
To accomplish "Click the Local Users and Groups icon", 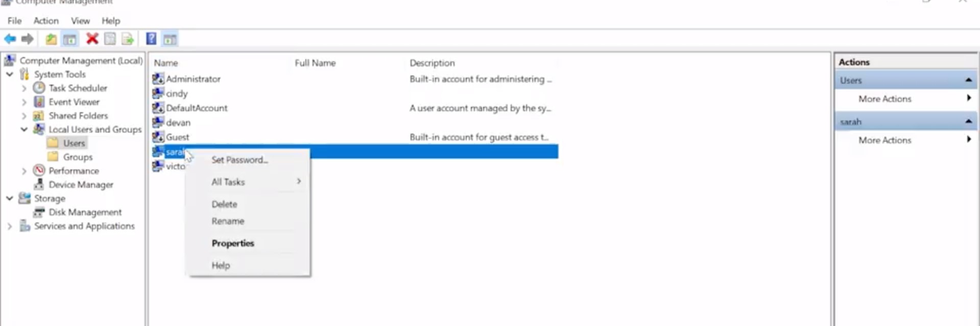I will 39,129.
